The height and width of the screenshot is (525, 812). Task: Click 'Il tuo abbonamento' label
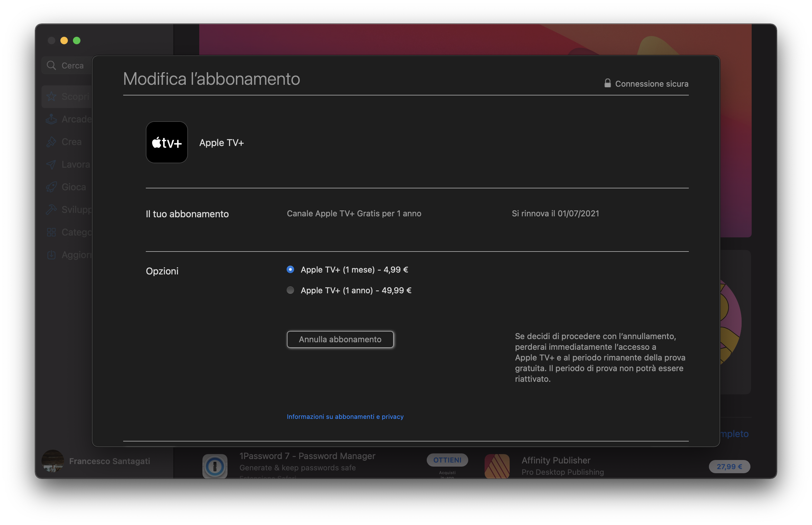(x=187, y=214)
